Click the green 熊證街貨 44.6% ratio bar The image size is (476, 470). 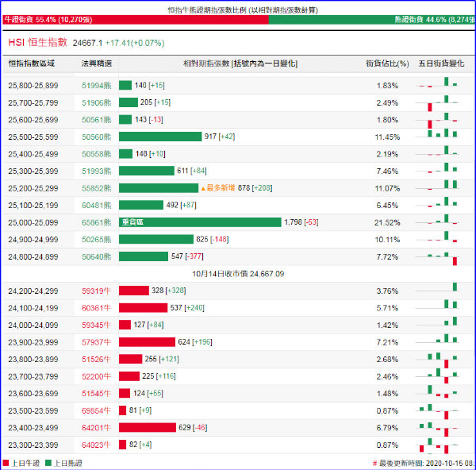(372, 20)
